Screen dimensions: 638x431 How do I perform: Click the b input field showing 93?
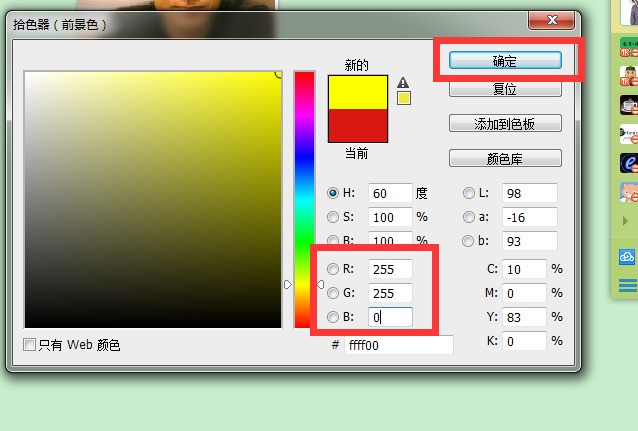coord(529,241)
